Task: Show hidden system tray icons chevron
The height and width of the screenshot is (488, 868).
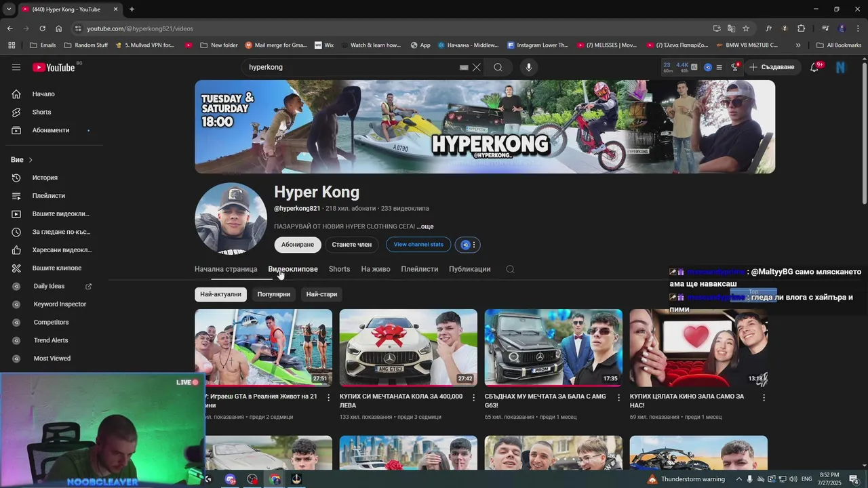Action: click(x=739, y=479)
